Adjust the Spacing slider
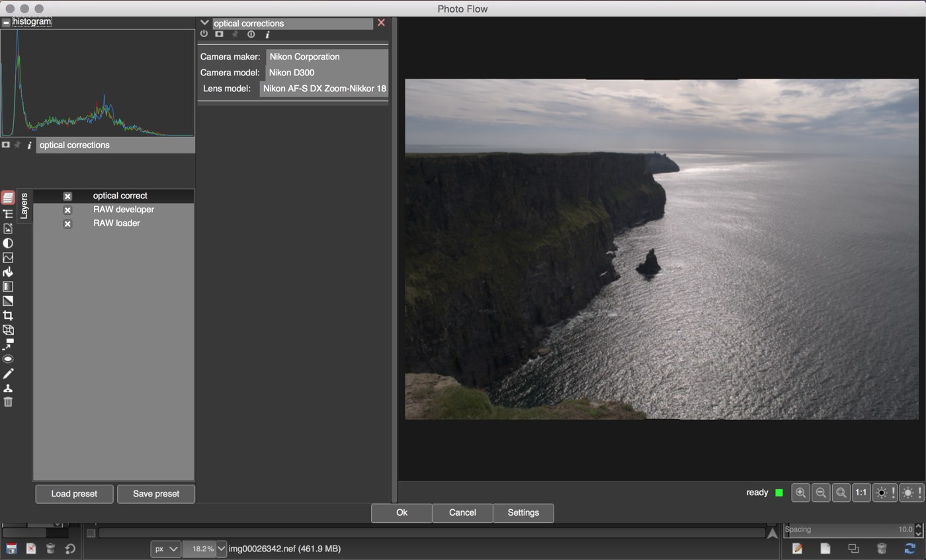The image size is (926, 560). [849, 530]
